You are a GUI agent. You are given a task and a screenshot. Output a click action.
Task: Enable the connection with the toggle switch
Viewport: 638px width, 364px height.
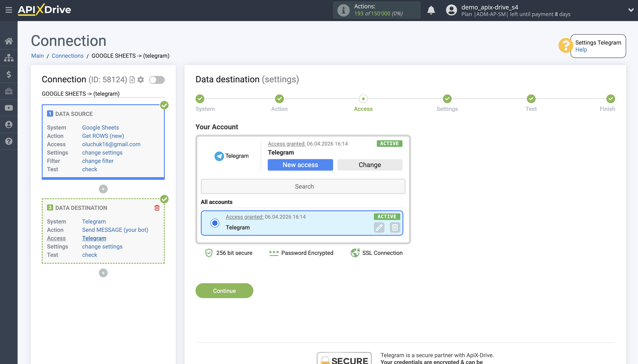pos(157,79)
